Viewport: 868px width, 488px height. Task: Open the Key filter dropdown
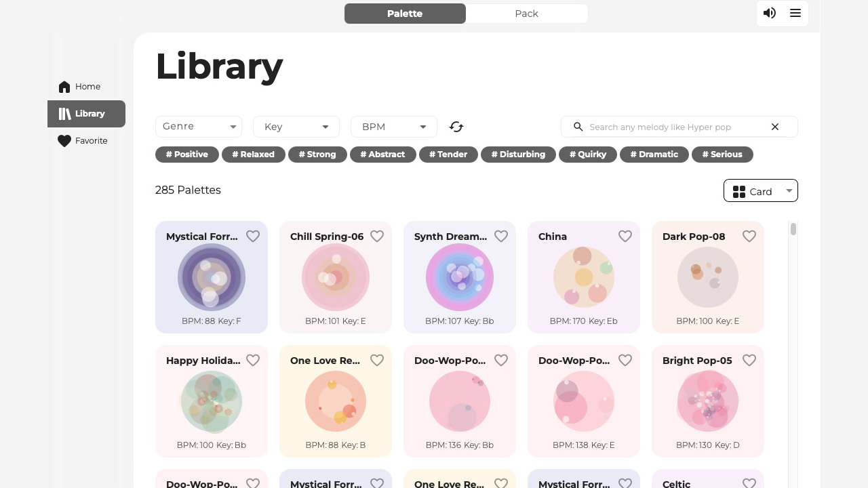(296, 127)
